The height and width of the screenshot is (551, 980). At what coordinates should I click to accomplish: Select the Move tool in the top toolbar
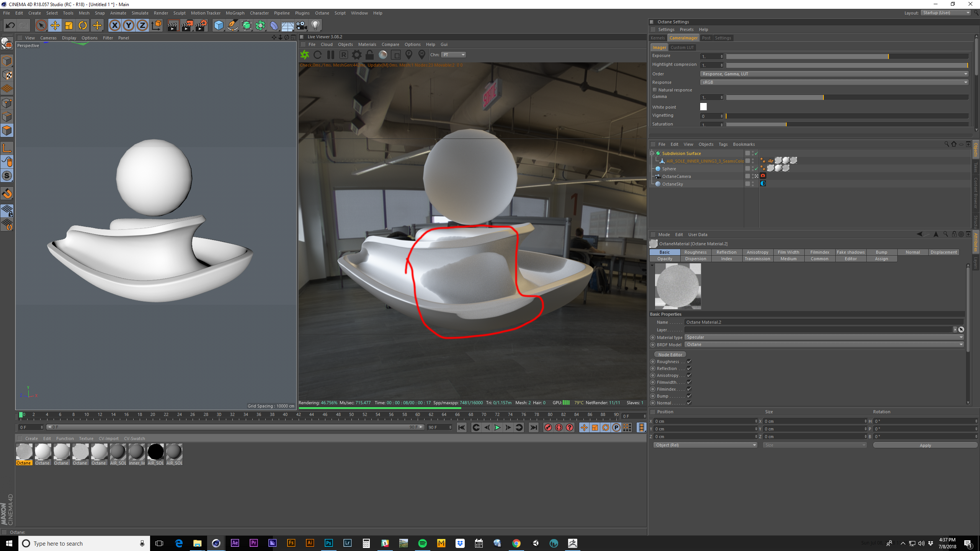[x=55, y=26]
